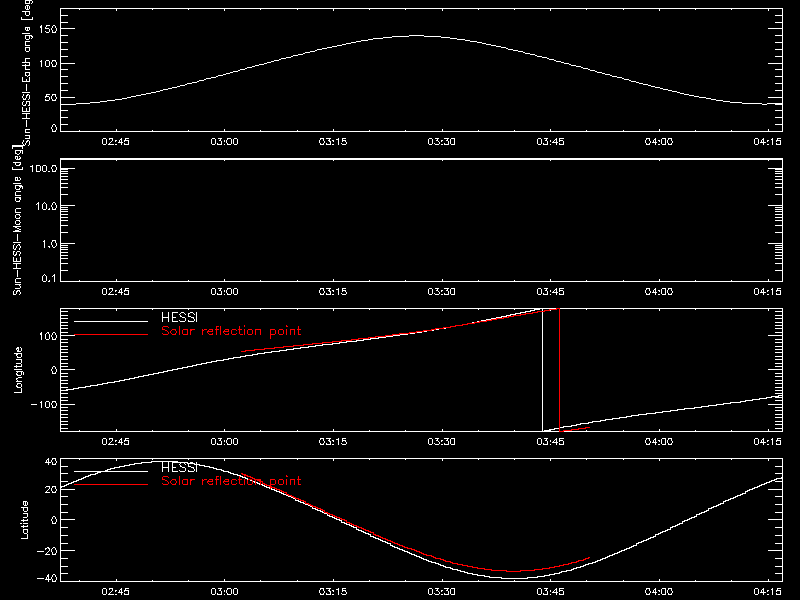The width and height of the screenshot is (800, 600).
Task: Click 04:00 time label under Longitude plot
Action: tap(659, 441)
